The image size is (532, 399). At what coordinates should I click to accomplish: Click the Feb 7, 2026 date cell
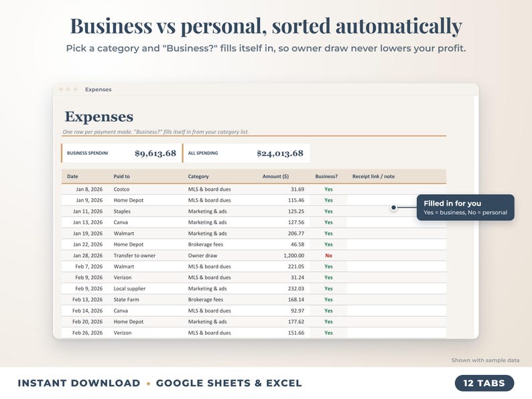point(89,266)
